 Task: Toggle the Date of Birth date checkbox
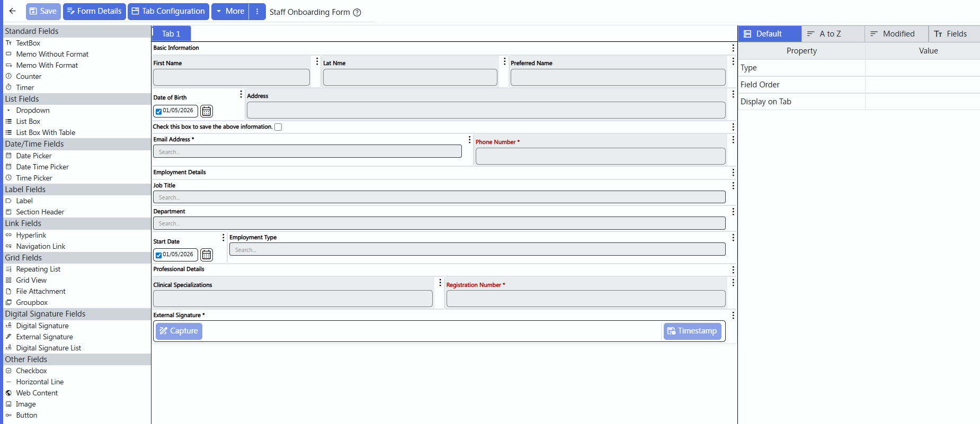(x=158, y=111)
